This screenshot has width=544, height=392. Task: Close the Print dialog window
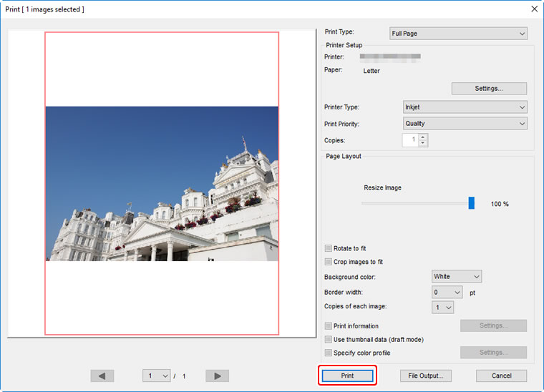pyautogui.click(x=534, y=9)
